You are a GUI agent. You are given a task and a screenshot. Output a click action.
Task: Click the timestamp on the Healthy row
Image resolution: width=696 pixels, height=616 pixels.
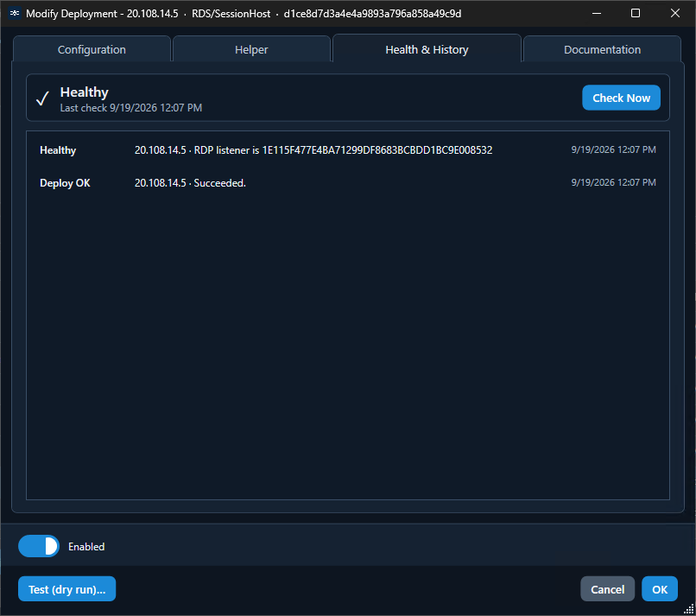pyautogui.click(x=613, y=149)
